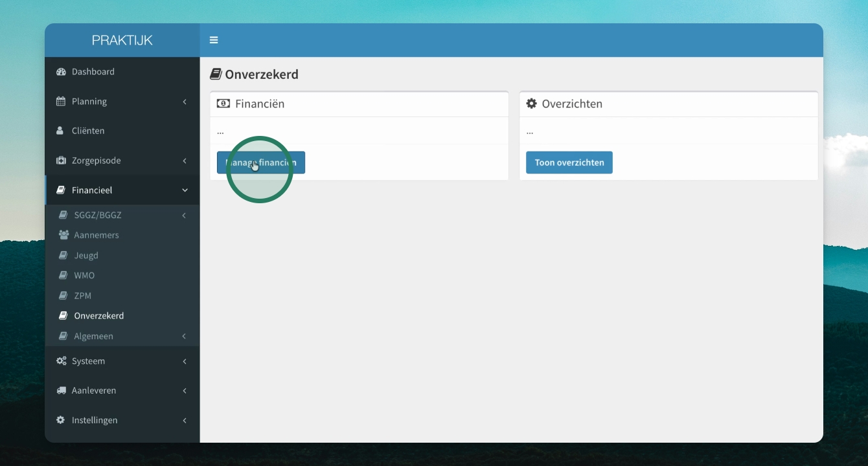
Task: Click the Systeem cogs icon
Action: point(62,361)
